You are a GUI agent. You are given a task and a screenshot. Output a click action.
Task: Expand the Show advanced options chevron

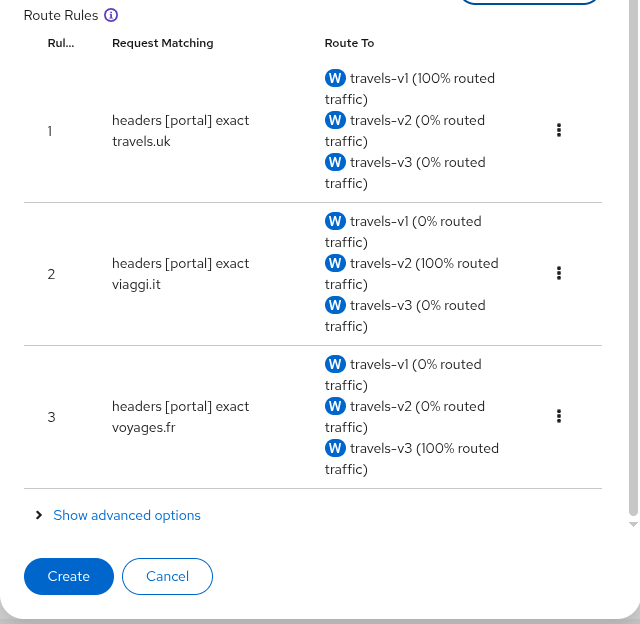coord(39,515)
